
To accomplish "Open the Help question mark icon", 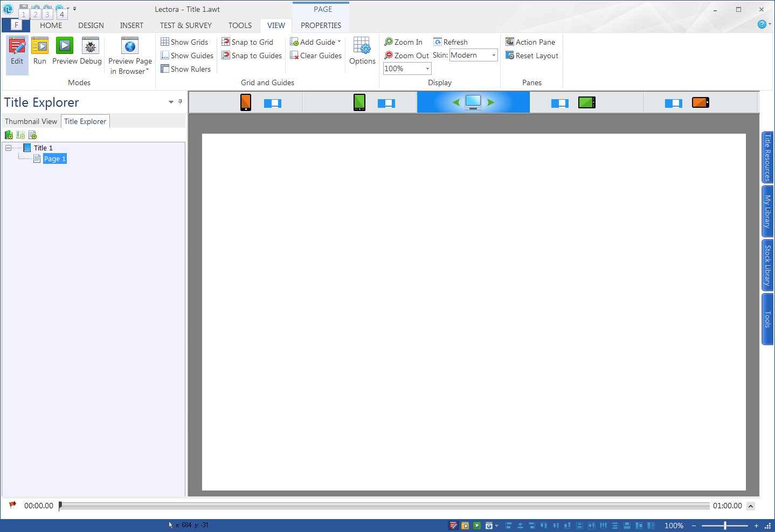I will click(x=762, y=24).
